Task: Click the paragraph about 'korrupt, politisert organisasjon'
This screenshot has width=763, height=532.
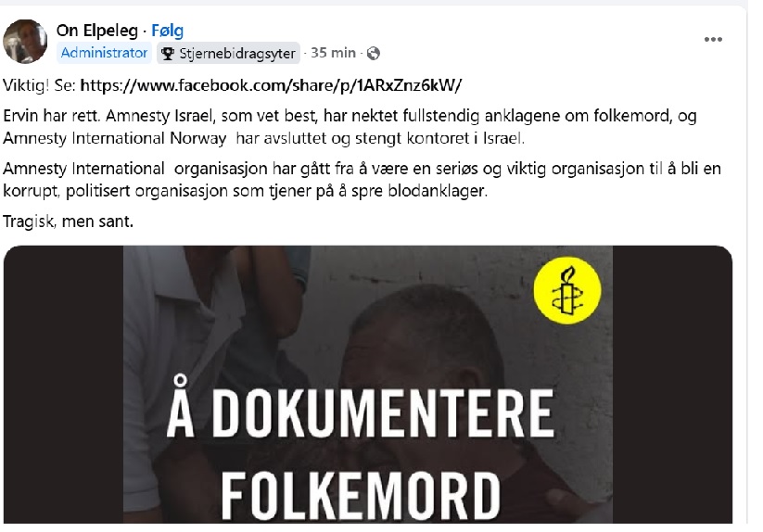Action: (x=362, y=180)
